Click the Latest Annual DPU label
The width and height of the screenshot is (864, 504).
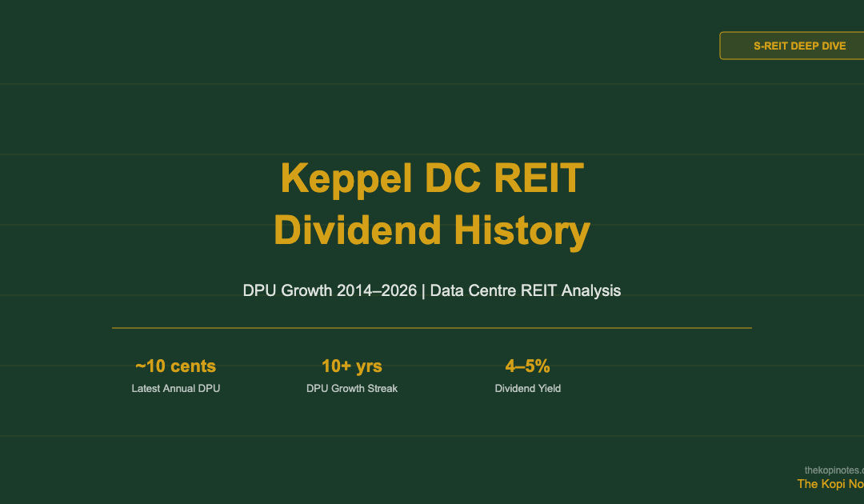click(x=176, y=388)
